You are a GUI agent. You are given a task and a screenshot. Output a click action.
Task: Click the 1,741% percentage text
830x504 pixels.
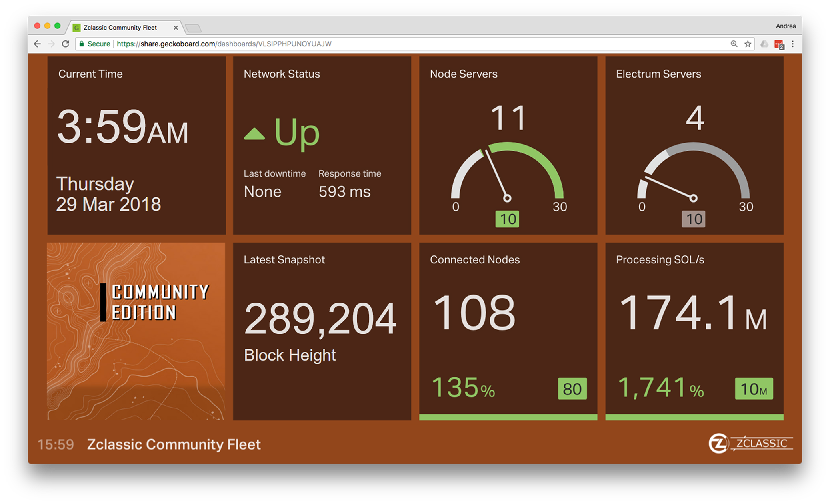[x=660, y=388]
